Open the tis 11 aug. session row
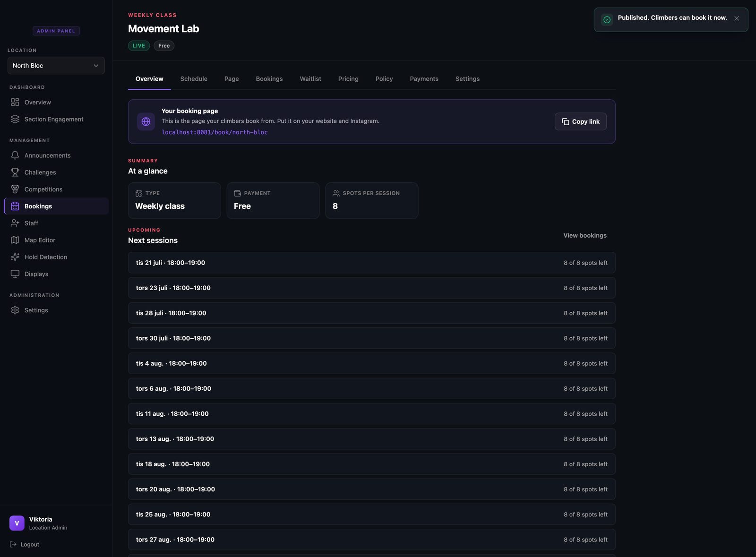The image size is (756, 557). (x=372, y=414)
